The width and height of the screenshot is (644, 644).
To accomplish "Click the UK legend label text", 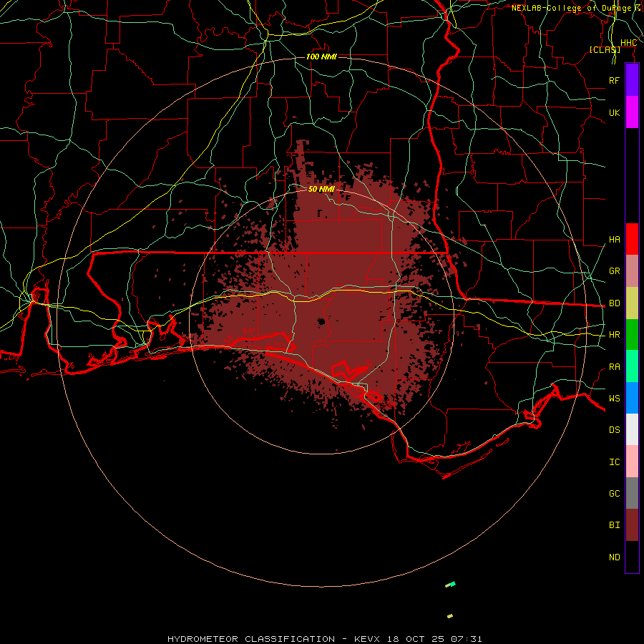I will [614, 112].
